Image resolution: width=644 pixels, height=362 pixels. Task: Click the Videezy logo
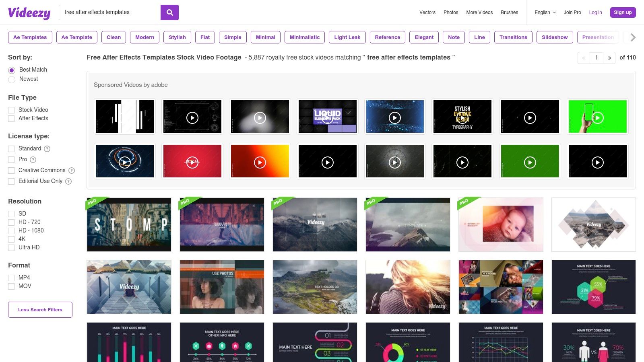(x=29, y=13)
